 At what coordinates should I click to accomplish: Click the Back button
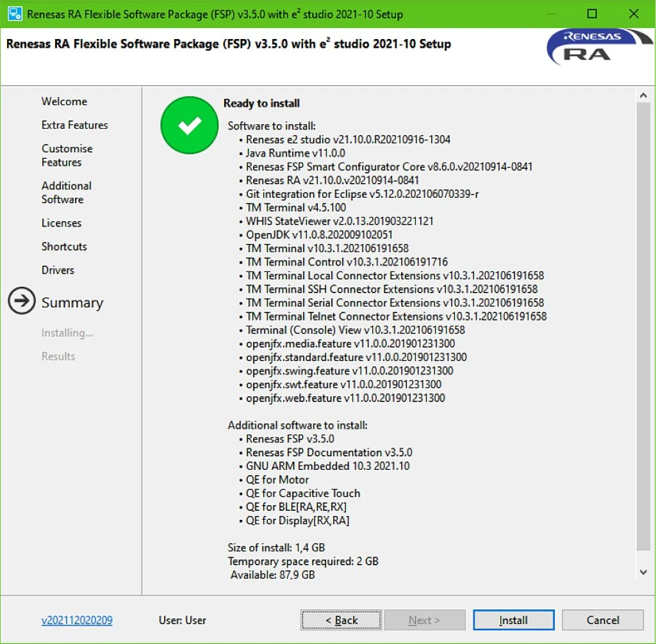coord(341,620)
